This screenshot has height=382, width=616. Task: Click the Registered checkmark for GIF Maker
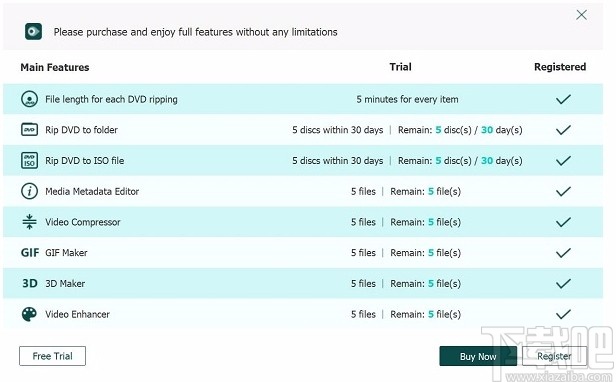click(x=563, y=253)
